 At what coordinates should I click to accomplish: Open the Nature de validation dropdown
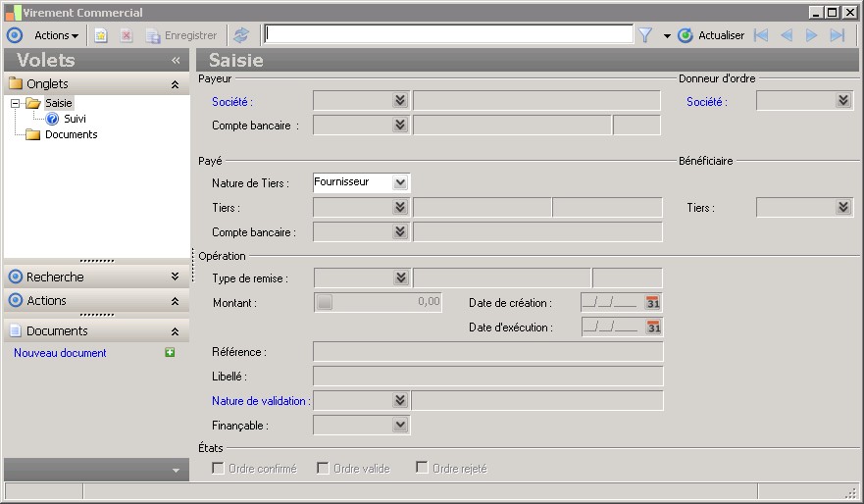coord(400,400)
